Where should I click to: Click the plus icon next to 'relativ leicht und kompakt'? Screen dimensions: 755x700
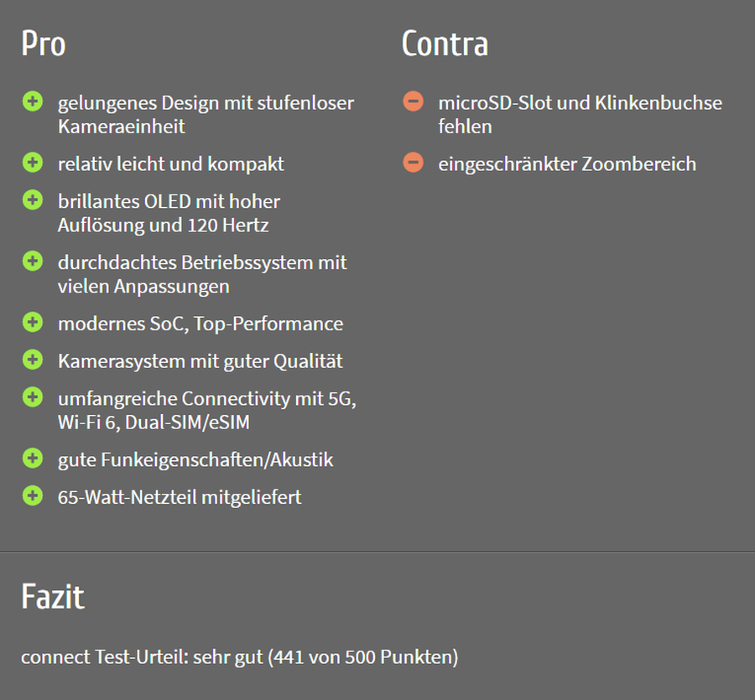click(33, 162)
